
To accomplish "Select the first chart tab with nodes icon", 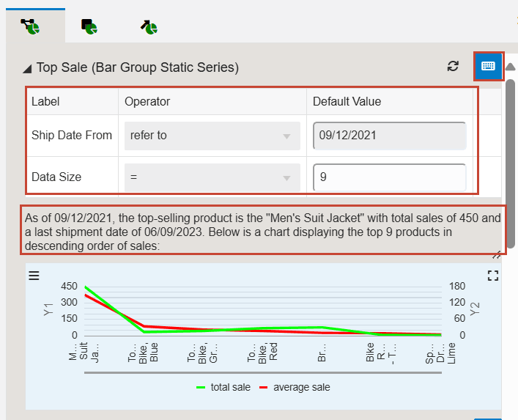I will click(x=30, y=26).
